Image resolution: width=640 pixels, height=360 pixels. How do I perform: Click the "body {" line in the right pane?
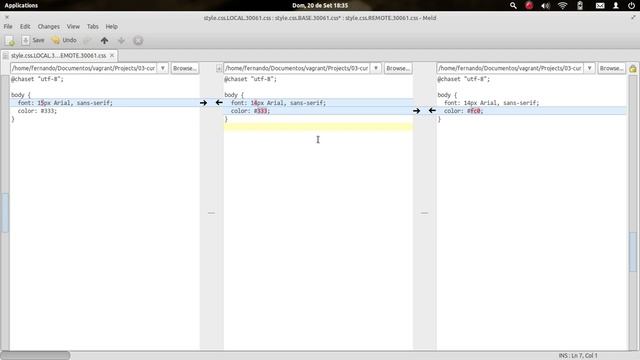click(x=447, y=95)
